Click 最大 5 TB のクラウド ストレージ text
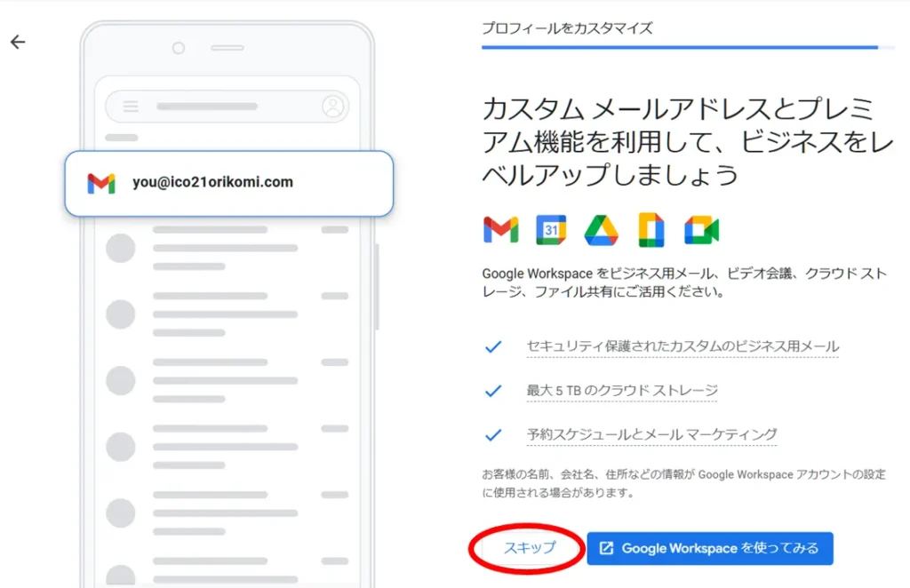Image resolution: width=910 pixels, height=588 pixels. coord(622,391)
